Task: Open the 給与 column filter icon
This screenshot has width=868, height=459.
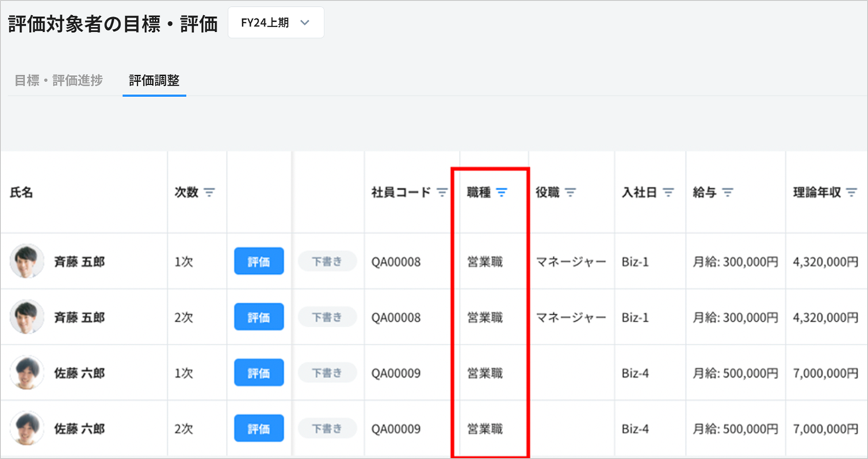Action: click(x=728, y=193)
